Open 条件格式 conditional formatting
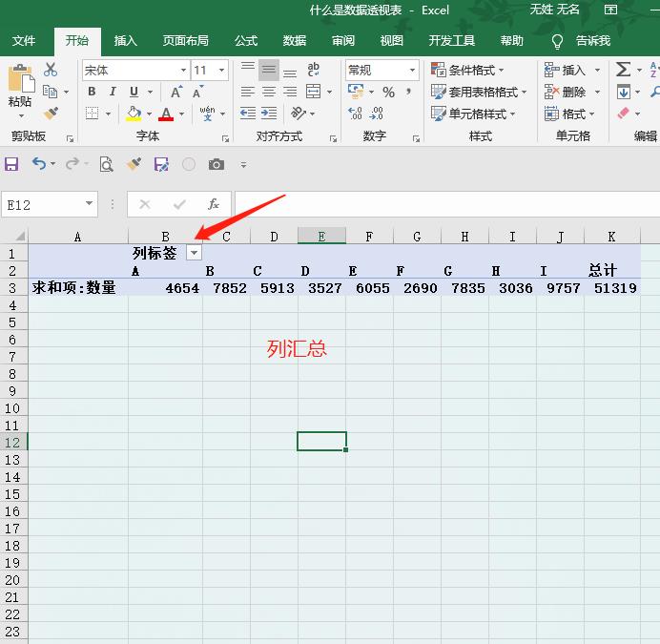 [x=467, y=70]
